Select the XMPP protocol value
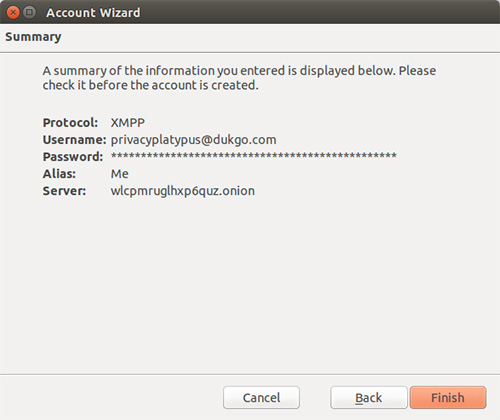The width and height of the screenshot is (500, 420). pyautogui.click(x=128, y=123)
